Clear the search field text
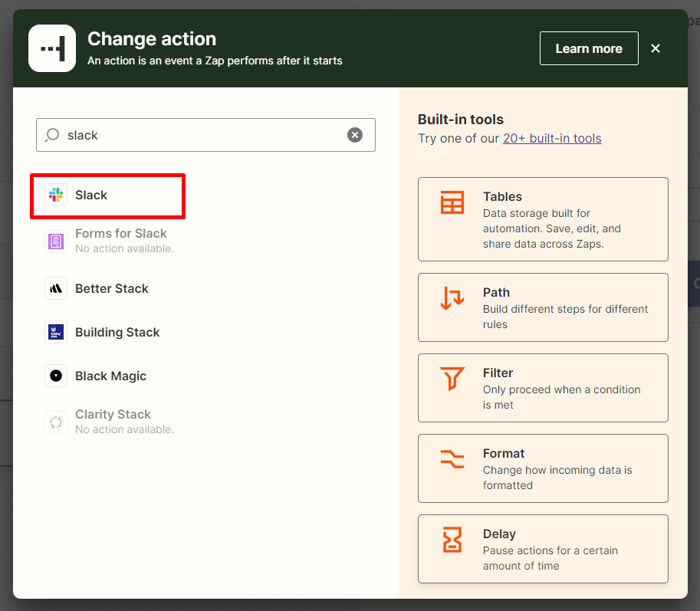 (355, 135)
